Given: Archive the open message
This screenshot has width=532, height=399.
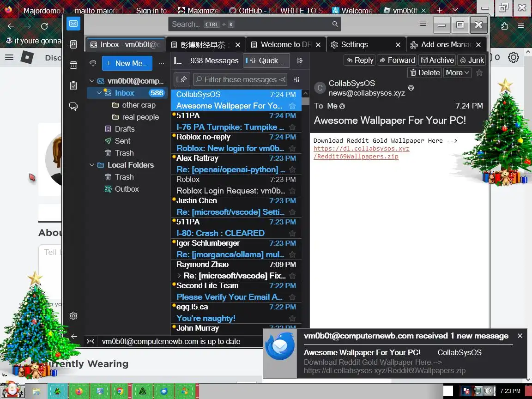Looking at the screenshot, I should (437, 60).
